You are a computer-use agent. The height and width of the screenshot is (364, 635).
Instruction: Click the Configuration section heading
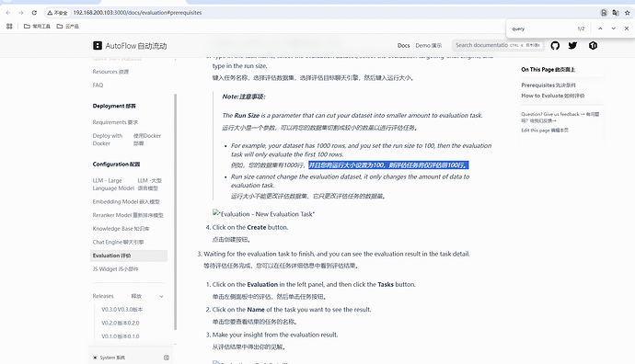tap(116, 165)
